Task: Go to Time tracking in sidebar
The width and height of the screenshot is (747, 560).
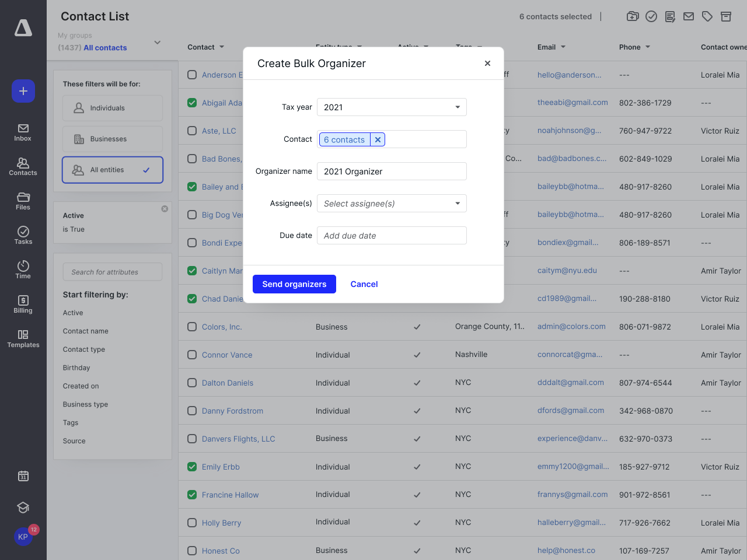Action: 23,269
